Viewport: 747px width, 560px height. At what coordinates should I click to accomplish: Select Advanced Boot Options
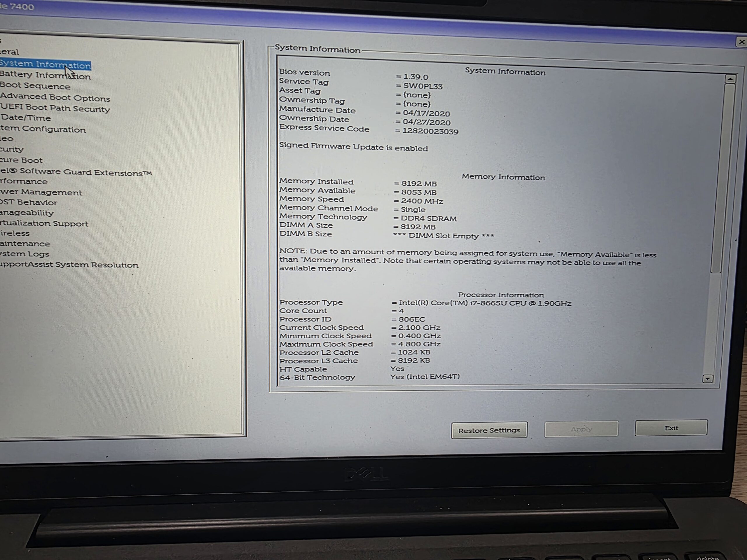click(55, 97)
